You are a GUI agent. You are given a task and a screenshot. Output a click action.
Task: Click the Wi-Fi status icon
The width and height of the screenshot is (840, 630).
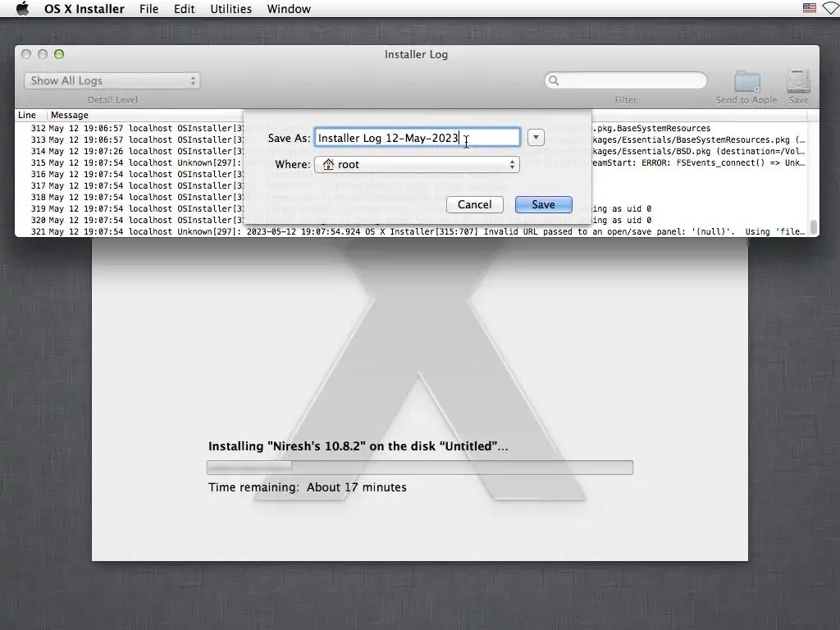click(x=831, y=8)
